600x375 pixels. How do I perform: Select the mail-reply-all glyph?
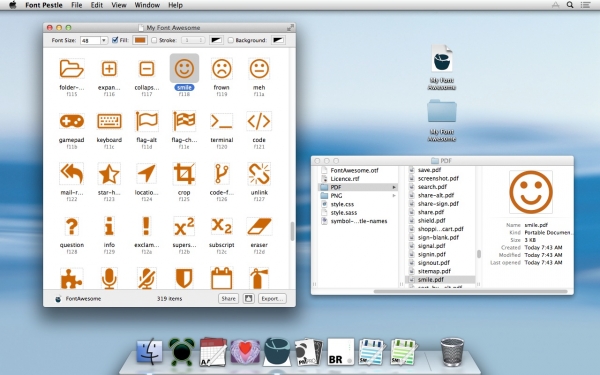coord(72,174)
